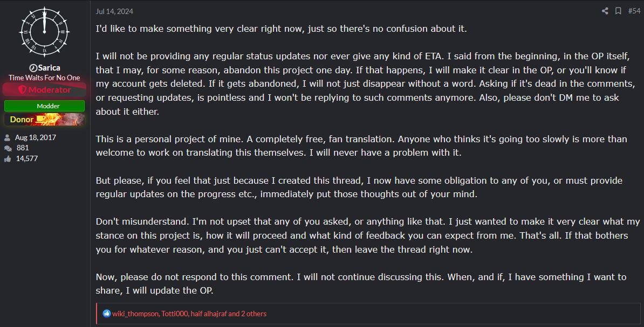Image resolution: width=644 pixels, height=327 pixels.
Task: Open the Sarica username profile link
Action: 49,68
